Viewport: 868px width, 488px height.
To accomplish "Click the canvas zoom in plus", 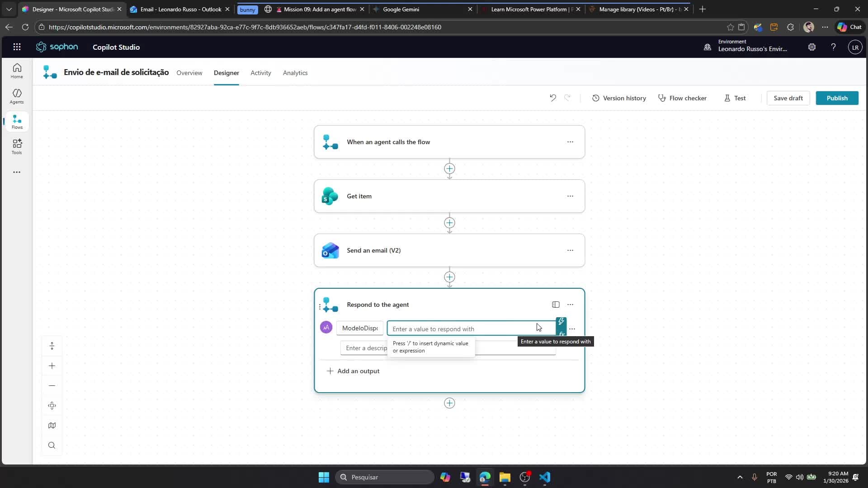I will [52, 366].
